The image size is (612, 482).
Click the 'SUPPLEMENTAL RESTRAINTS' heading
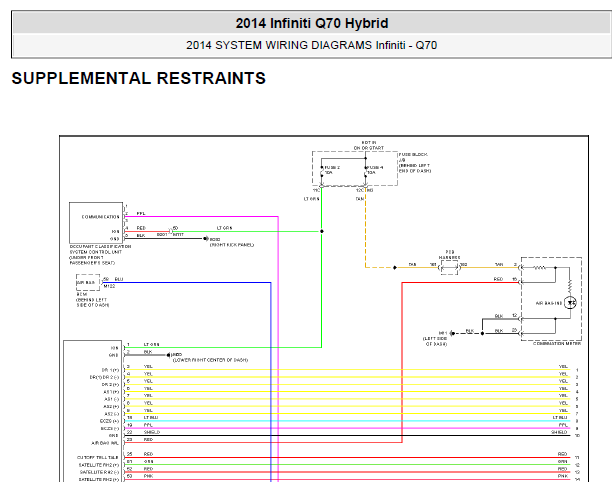pyautogui.click(x=139, y=78)
